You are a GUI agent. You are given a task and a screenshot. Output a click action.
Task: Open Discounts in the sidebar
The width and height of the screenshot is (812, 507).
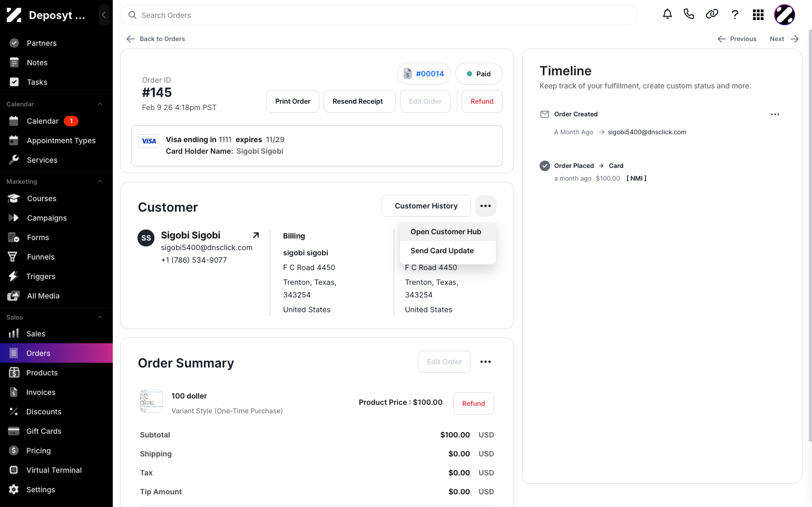56,412
